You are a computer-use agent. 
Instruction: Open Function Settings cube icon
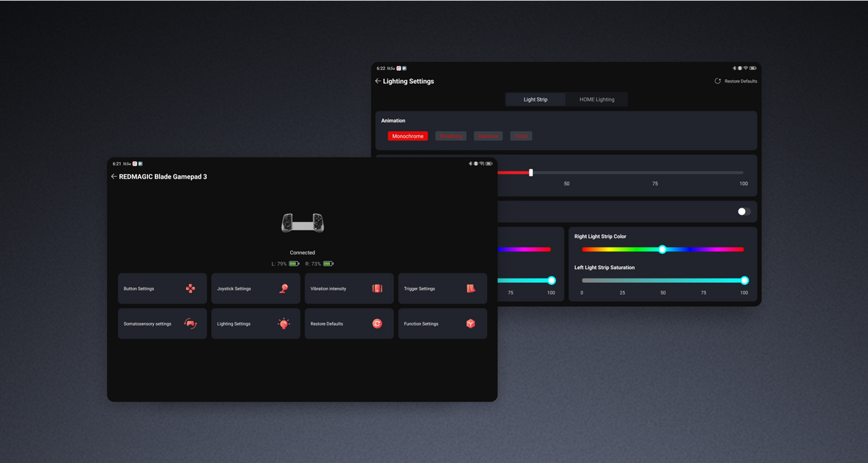[470, 324]
